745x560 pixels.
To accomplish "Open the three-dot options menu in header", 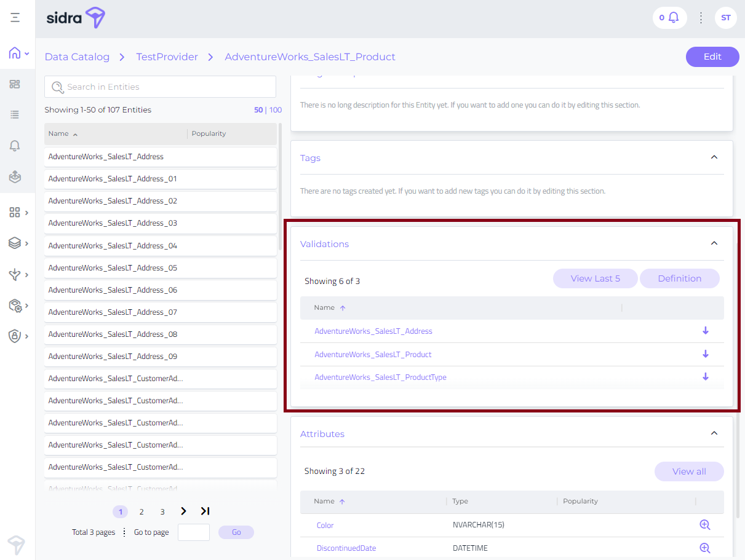I will [701, 18].
